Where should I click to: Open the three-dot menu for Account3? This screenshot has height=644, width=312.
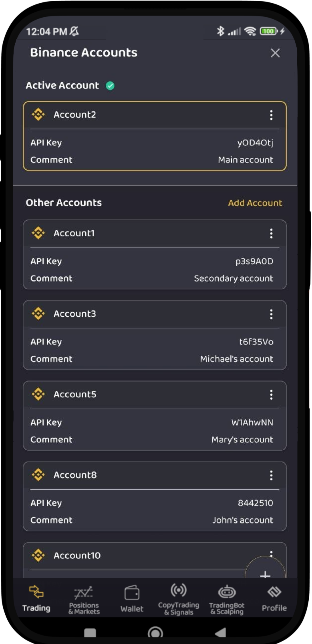pyautogui.click(x=271, y=314)
